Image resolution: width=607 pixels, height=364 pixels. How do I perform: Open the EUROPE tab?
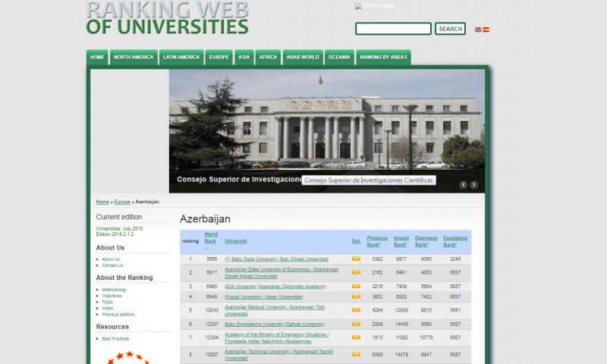[x=219, y=57]
